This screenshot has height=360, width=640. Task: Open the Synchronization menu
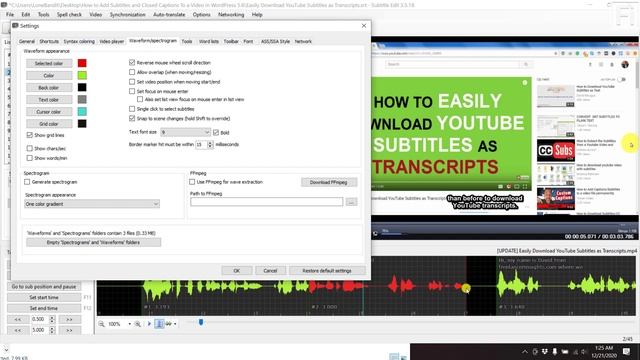(127, 14)
